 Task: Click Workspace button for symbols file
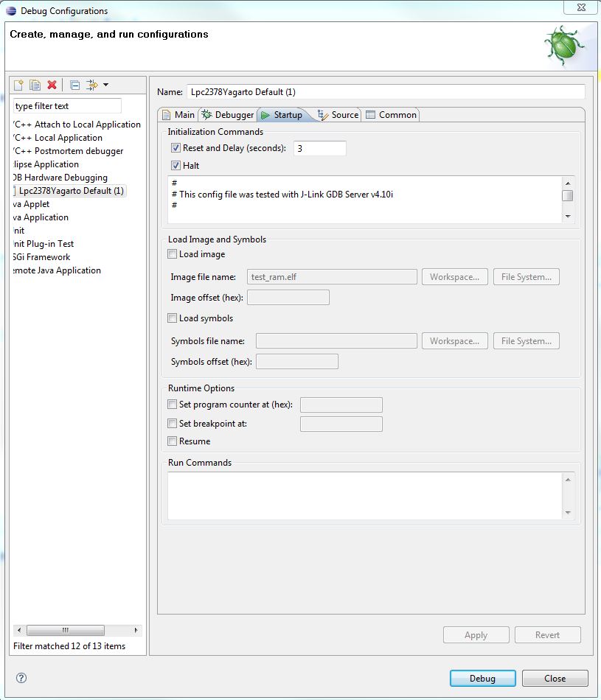click(454, 341)
